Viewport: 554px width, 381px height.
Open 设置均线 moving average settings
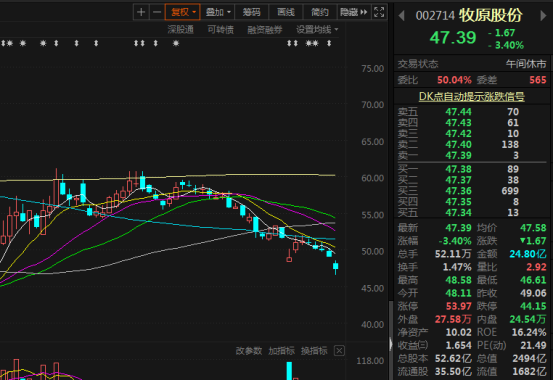pyautogui.click(x=317, y=30)
